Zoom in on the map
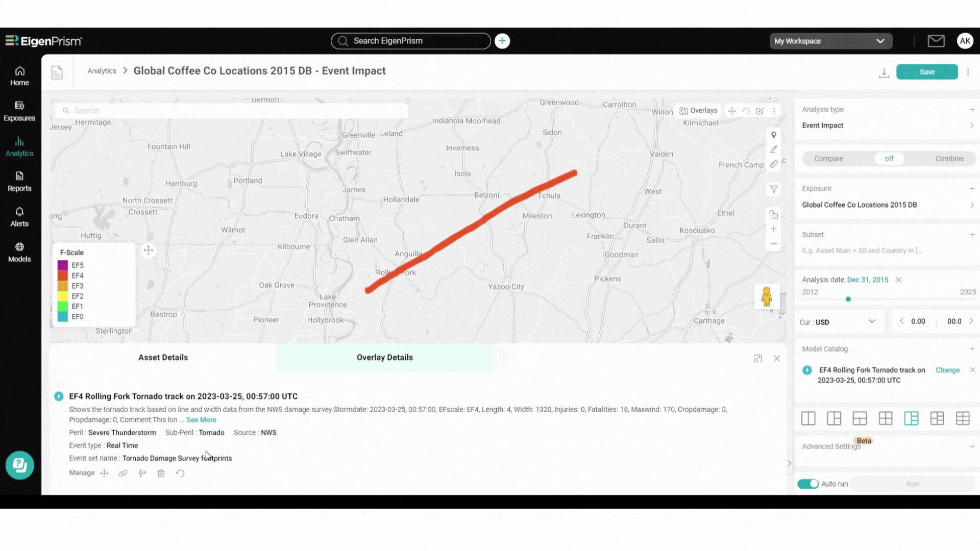 (x=774, y=229)
